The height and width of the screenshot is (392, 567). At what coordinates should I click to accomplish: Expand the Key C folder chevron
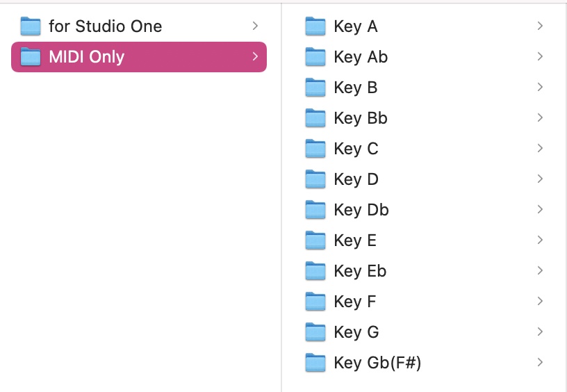click(x=540, y=149)
